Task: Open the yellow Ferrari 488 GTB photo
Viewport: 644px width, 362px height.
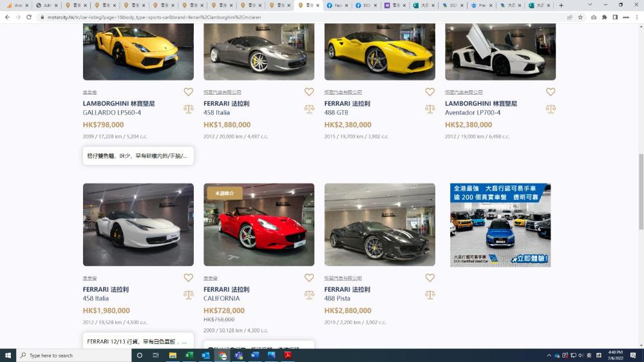Action: point(379,52)
